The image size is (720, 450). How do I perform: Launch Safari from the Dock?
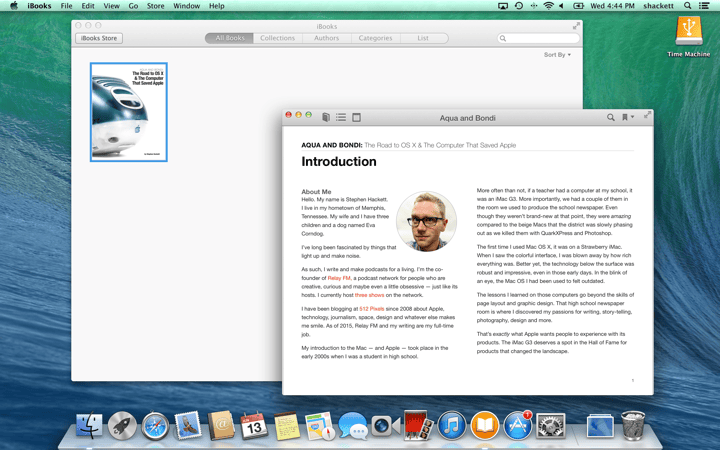click(155, 426)
